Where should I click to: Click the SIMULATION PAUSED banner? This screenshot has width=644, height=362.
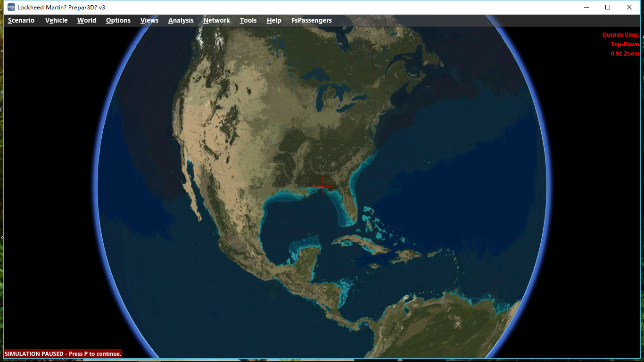(x=63, y=354)
